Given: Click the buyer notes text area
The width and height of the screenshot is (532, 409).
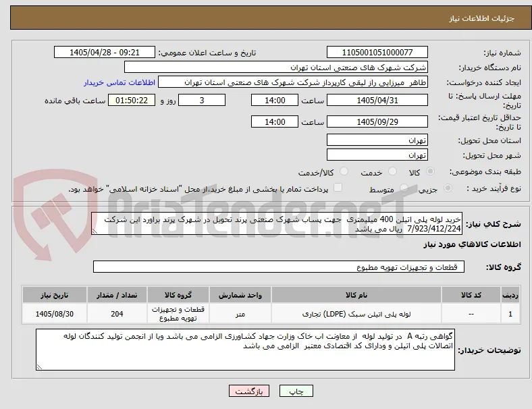Looking at the screenshot, I should point(245,350).
